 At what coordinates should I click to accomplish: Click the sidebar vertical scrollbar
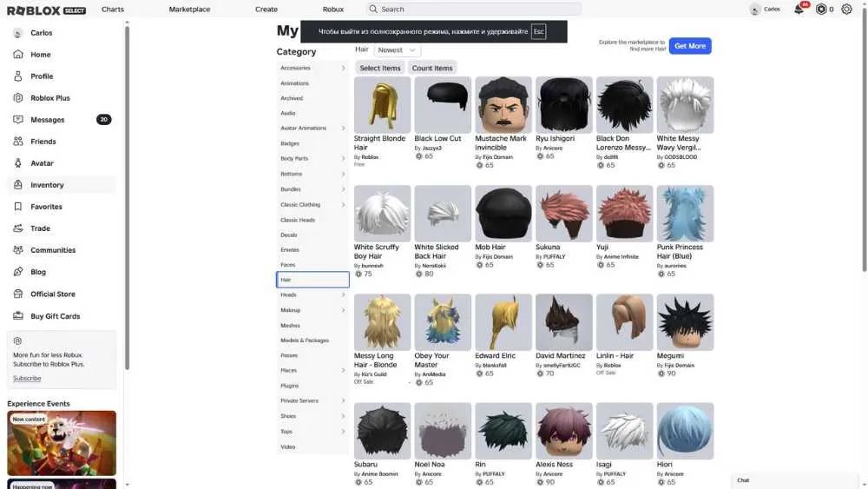[127, 197]
